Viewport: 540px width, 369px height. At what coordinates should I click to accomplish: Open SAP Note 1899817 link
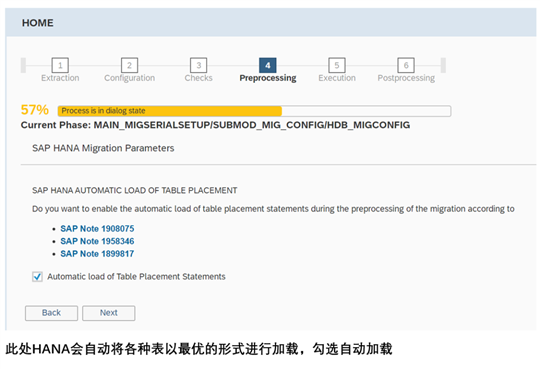click(97, 254)
